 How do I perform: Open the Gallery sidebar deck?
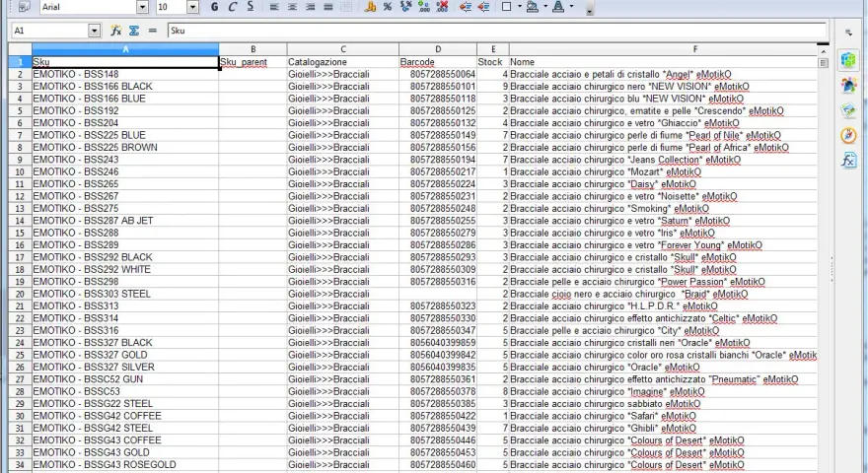[x=848, y=110]
